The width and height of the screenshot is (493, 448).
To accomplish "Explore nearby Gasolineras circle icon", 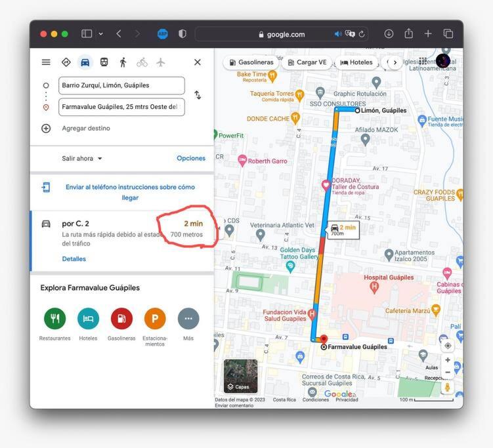I will pos(121,319).
